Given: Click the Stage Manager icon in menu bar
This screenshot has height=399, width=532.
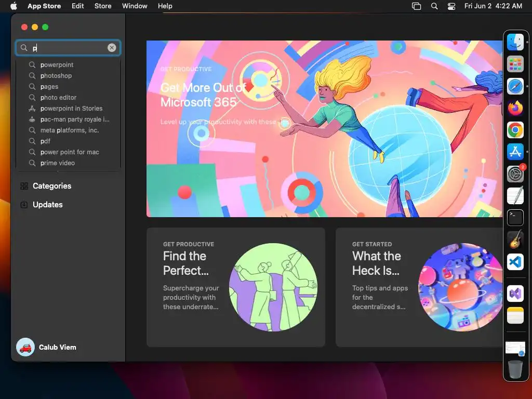Looking at the screenshot, I should (416, 6).
